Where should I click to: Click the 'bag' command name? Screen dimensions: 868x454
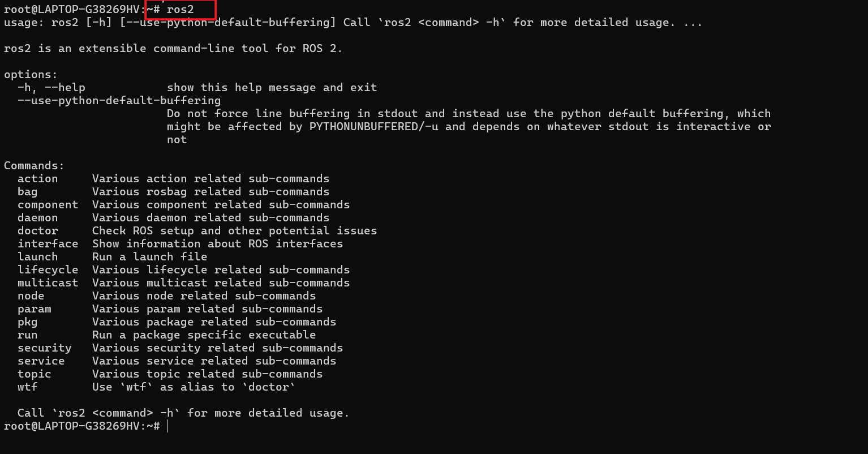click(x=27, y=191)
